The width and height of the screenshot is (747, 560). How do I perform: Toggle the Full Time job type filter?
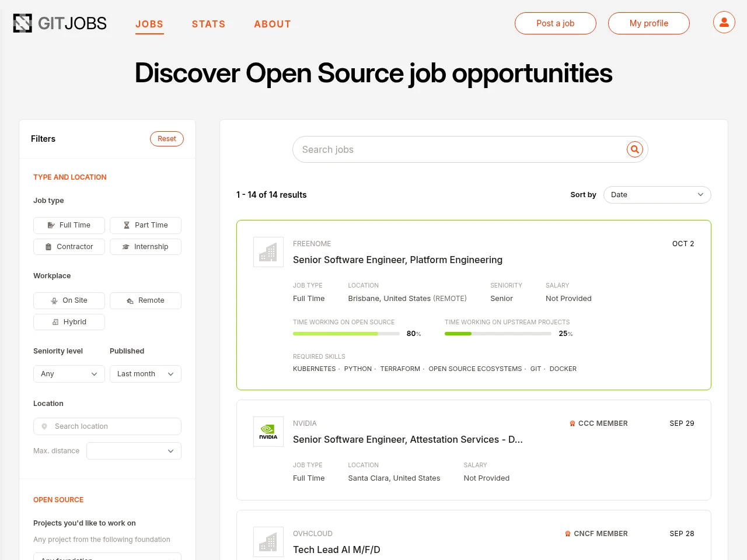tap(69, 225)
